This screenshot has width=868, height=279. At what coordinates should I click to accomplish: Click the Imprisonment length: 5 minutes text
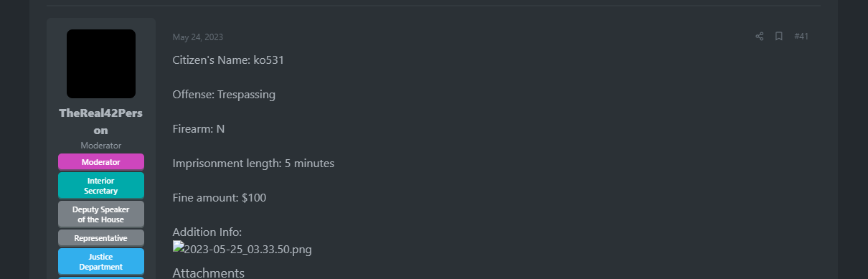coord(253,164)
